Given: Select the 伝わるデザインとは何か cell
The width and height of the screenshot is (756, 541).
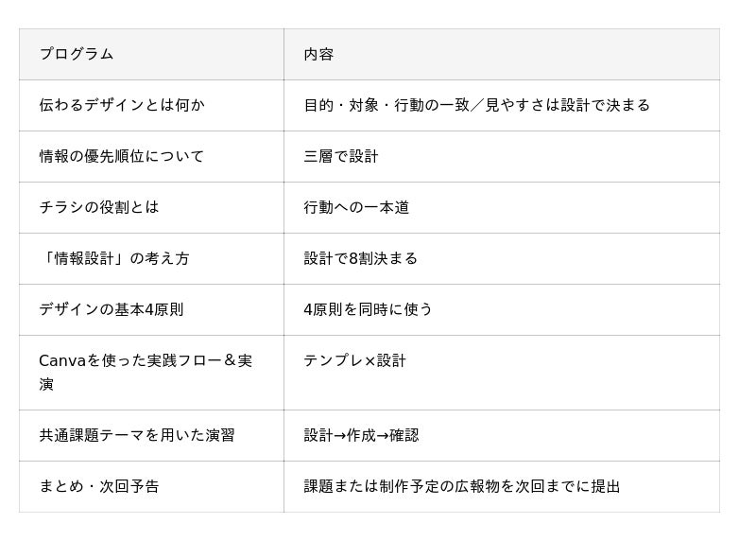Looking at the screenshot, I should pos(121,106).
